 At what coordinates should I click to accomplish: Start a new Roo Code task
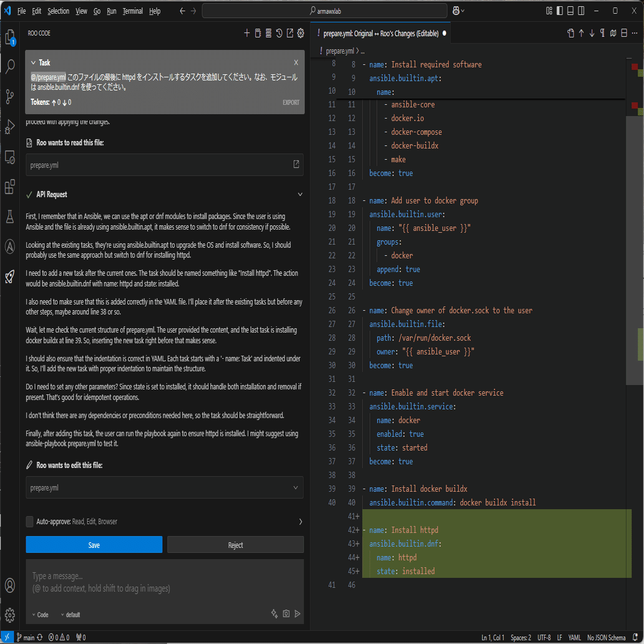(x=247, y=33)
